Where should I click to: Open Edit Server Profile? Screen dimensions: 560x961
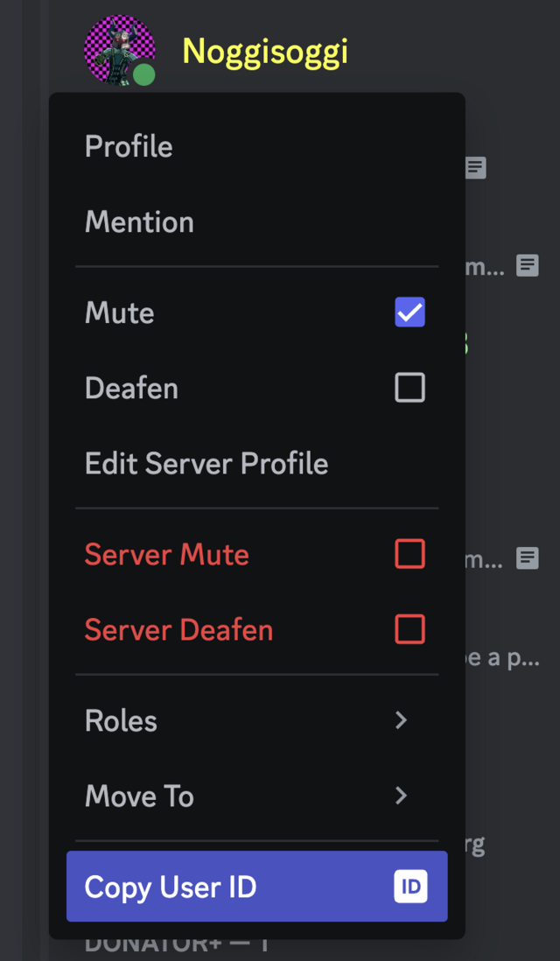pyautogui.click(x=206, y=463)
